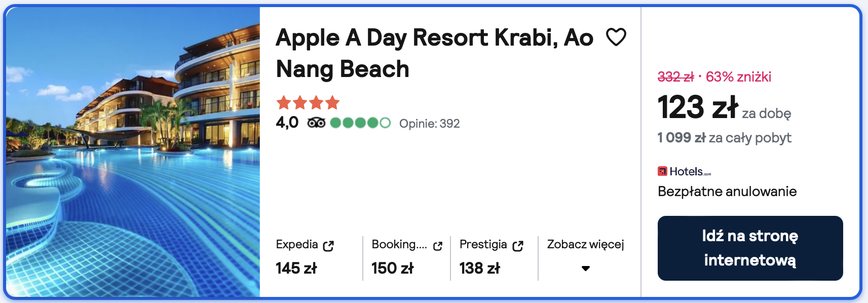
Task: Select the Prestigia 138 zł offer
Action: click(480, 268)
